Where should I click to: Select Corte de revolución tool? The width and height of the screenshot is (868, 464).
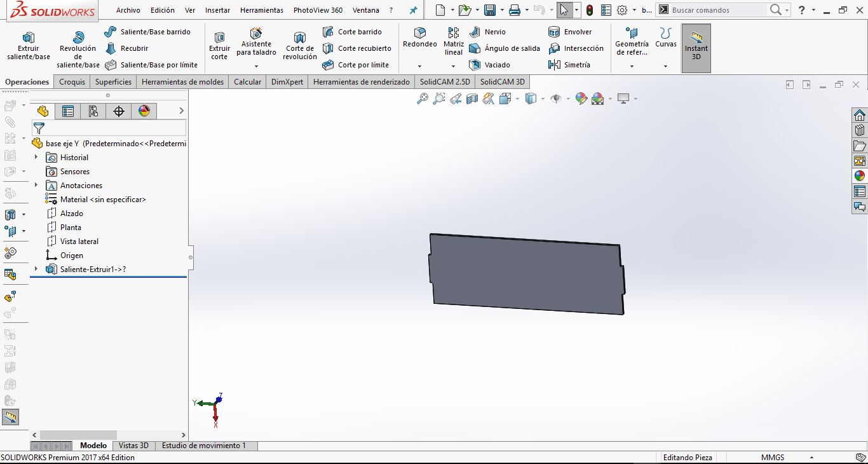(x=300, y=46)
